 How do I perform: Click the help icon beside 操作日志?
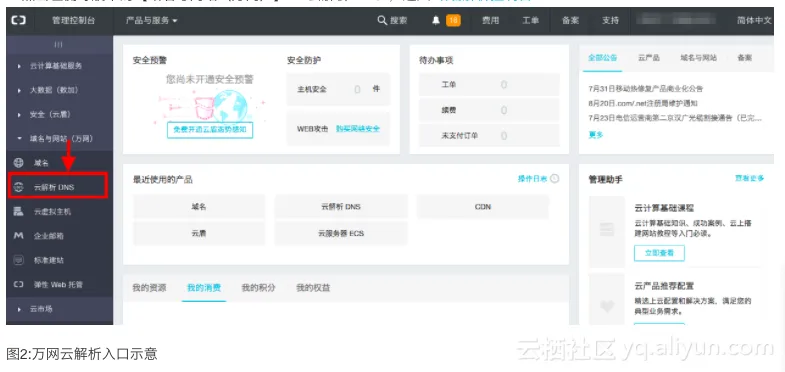[x=554, y=179]
